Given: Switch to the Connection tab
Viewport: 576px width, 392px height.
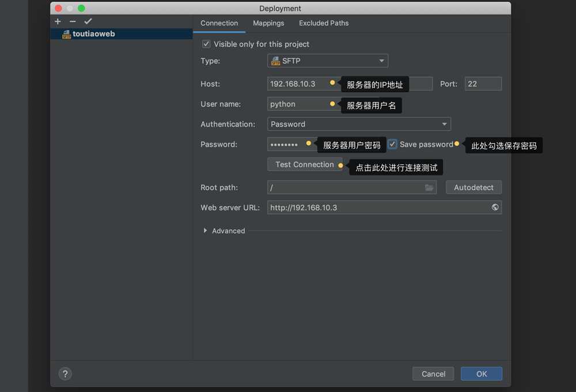Looking at the screenshot, I should (219, 23).
